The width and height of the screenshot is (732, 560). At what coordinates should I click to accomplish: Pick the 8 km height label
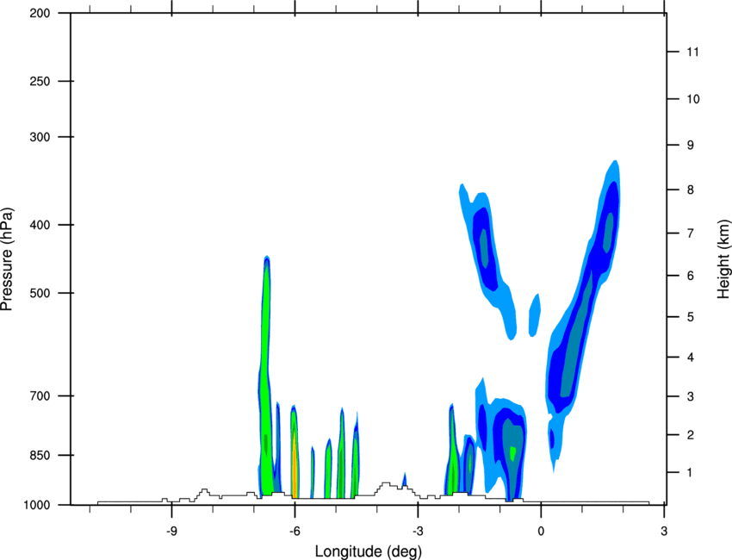coord(690,190)
